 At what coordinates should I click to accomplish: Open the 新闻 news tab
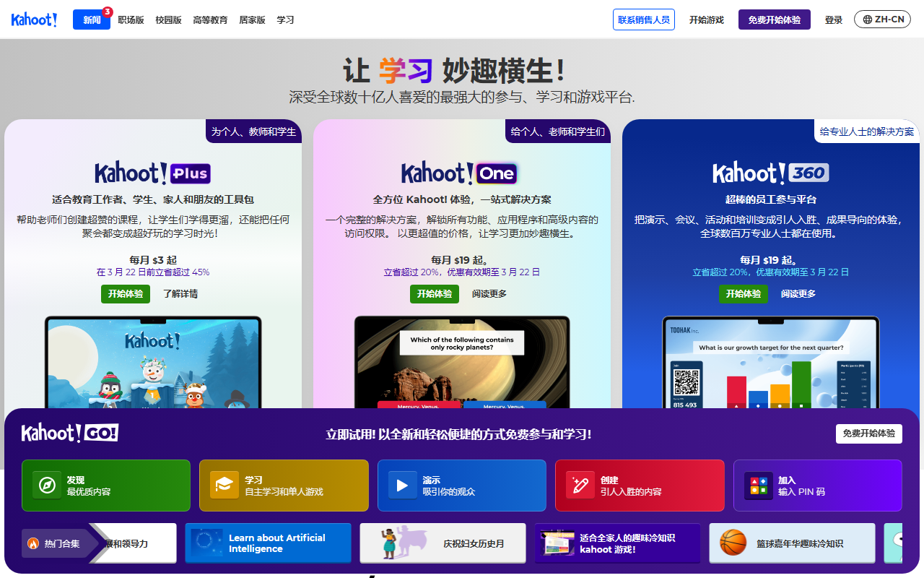(92, 20)
